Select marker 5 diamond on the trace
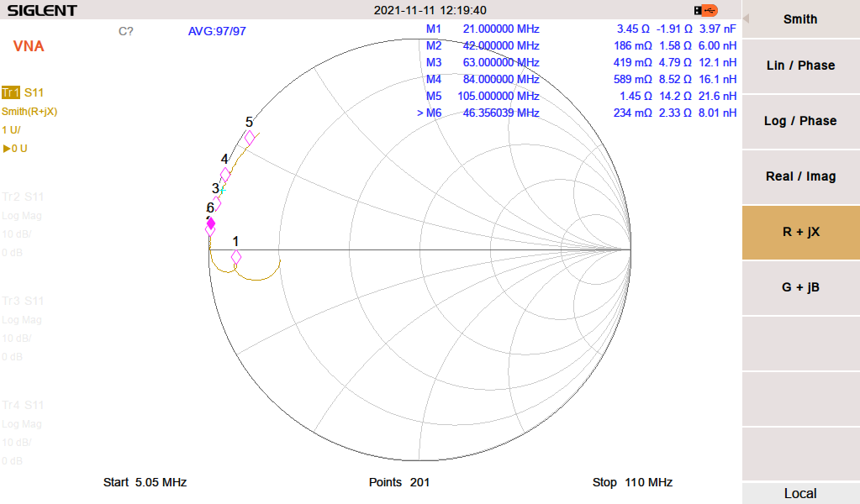The width and height of the screenshot is (860, 504). pos(250,138)
